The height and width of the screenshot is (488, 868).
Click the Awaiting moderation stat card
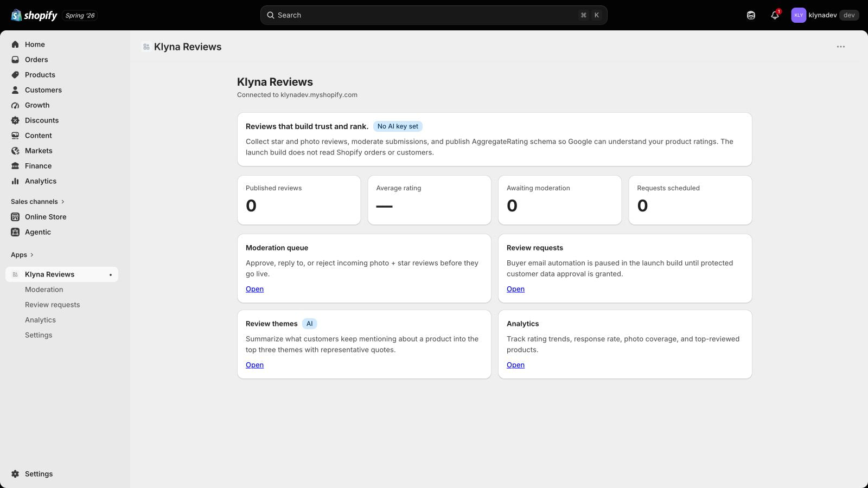click(x=560, y=200)
